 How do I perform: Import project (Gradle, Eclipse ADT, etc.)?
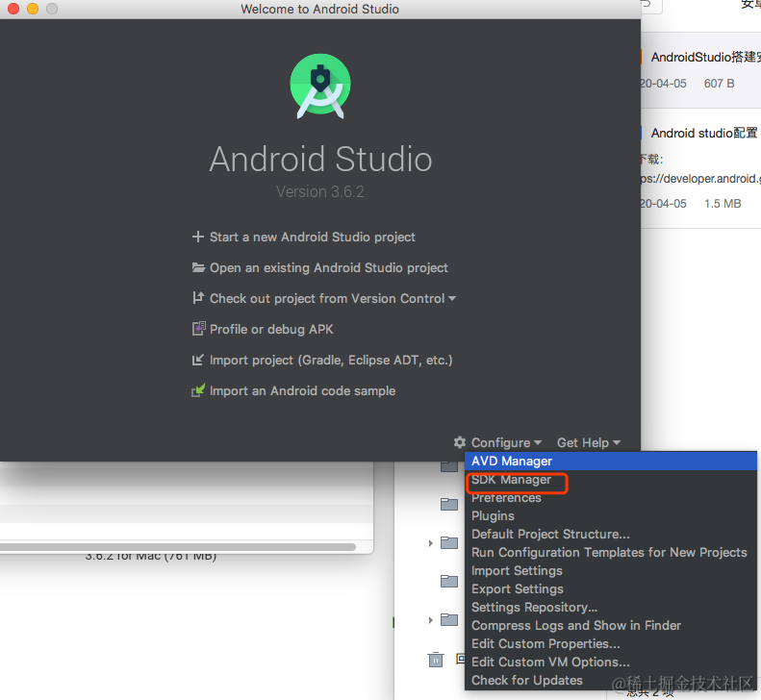click(331, 360)
